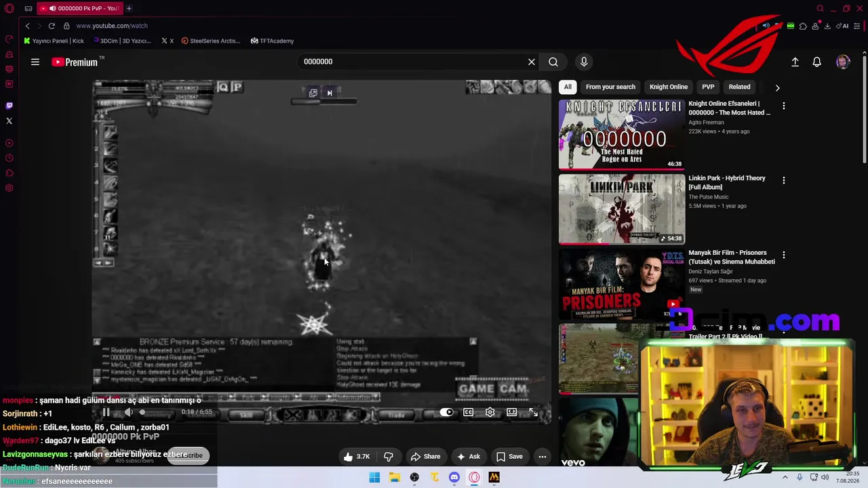Open TFTAcademy bookmark
The image size is (868, 488).
click(272, 41)
